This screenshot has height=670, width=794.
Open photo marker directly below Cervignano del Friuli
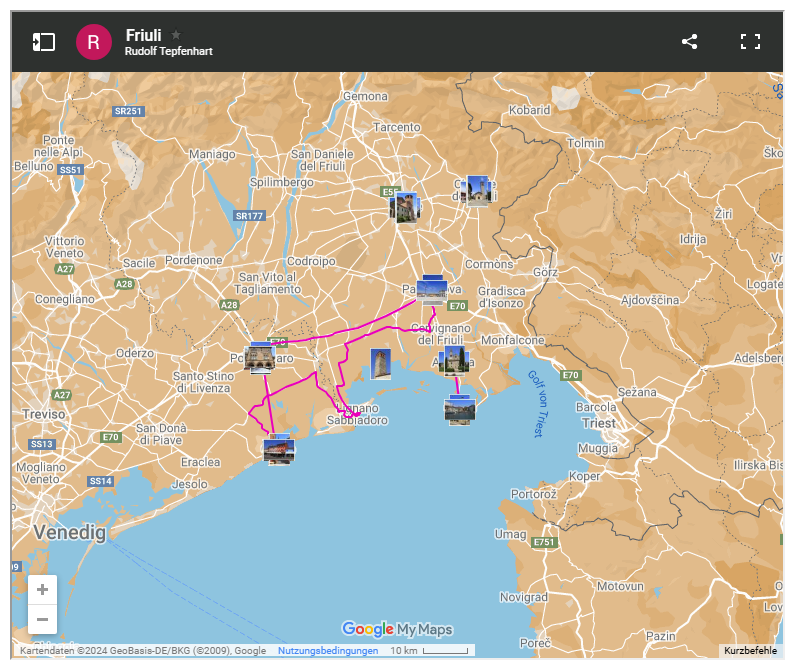(x=454, y=361)
